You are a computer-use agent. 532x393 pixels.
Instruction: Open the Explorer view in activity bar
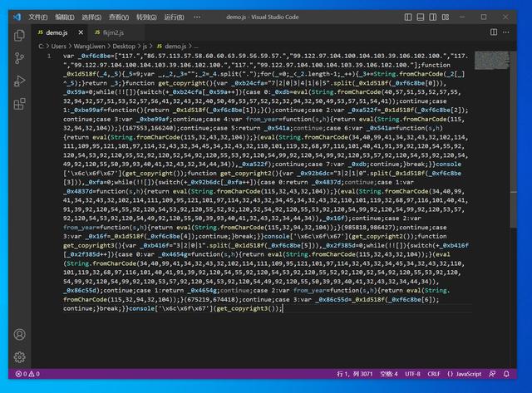[x=19, y=35]
